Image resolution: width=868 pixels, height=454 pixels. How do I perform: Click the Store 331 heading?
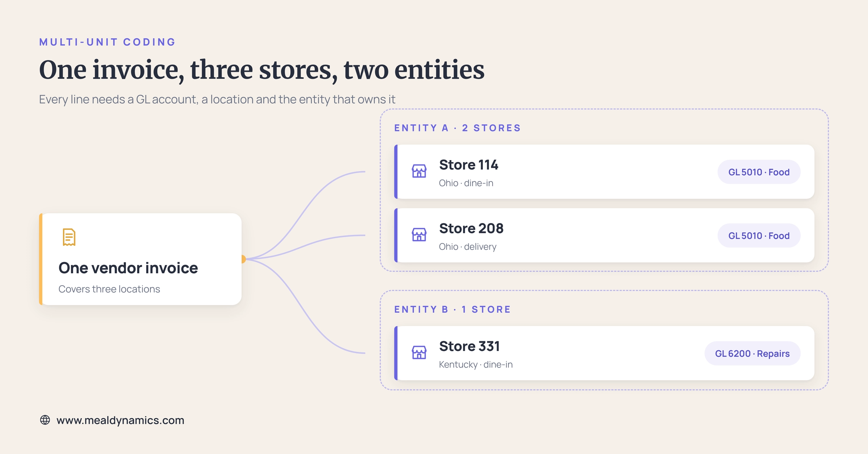(x=469, y=346)
